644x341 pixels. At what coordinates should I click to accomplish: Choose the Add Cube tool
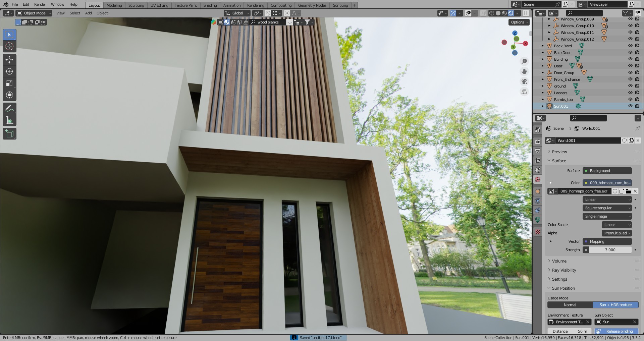(9, 134)
